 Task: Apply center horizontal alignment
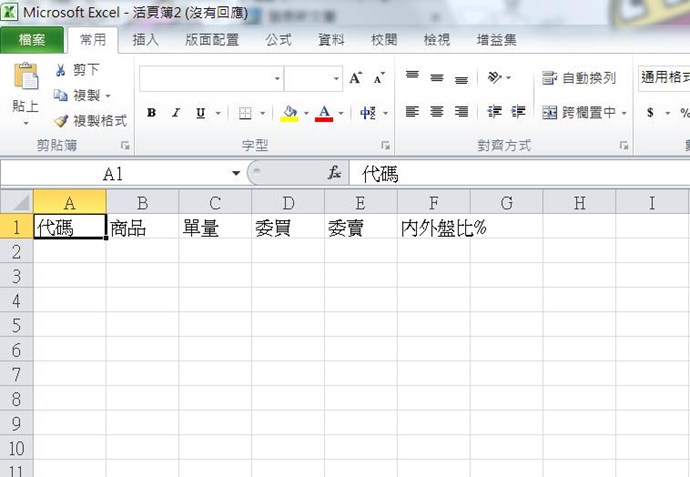(x=436, y=112)
